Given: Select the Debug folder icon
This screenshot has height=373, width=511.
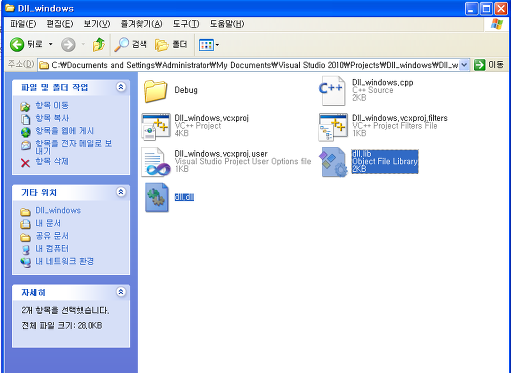Looking at the screenshot, I should (x=156, y=91).
